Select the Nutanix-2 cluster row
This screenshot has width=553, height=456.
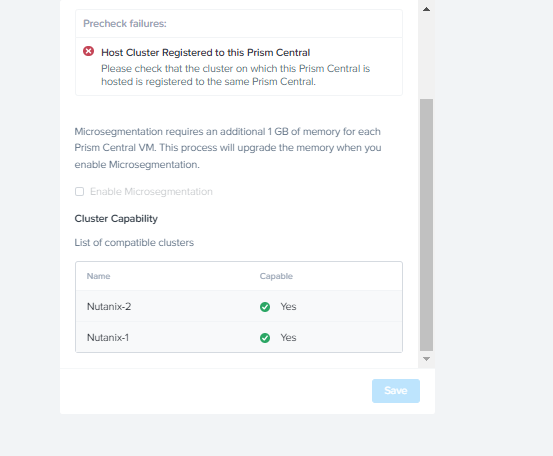coord(239,306)
